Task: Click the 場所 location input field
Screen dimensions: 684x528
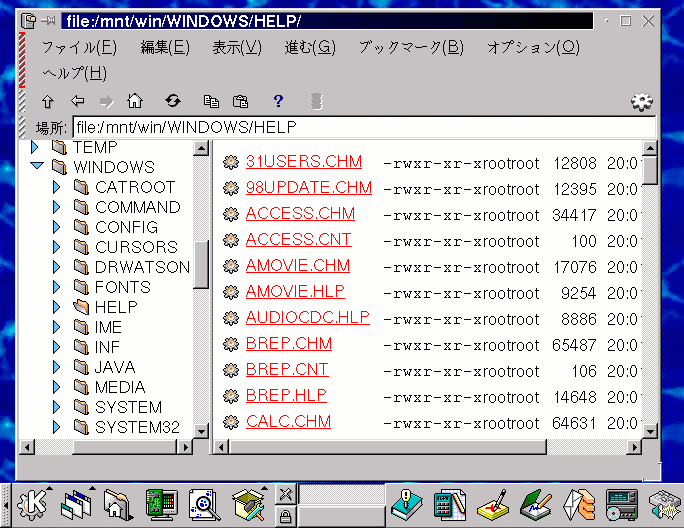Action: click(x=364, y=127)
